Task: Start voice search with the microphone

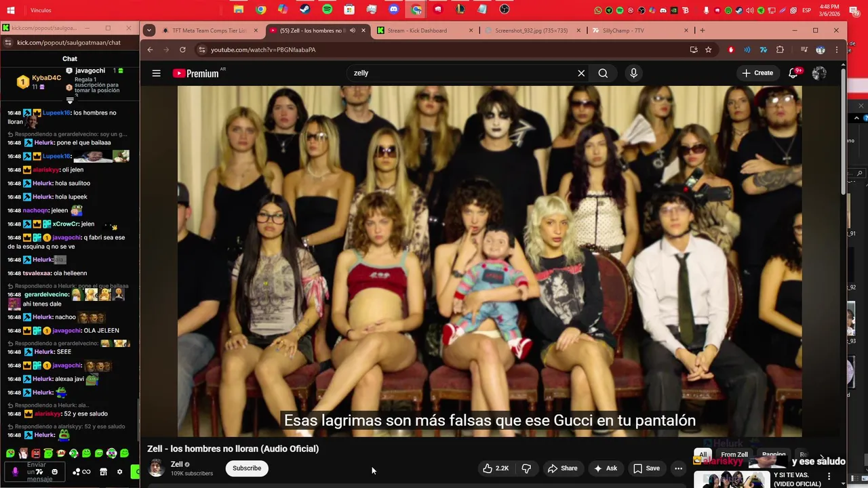Action: click(633, 73)
